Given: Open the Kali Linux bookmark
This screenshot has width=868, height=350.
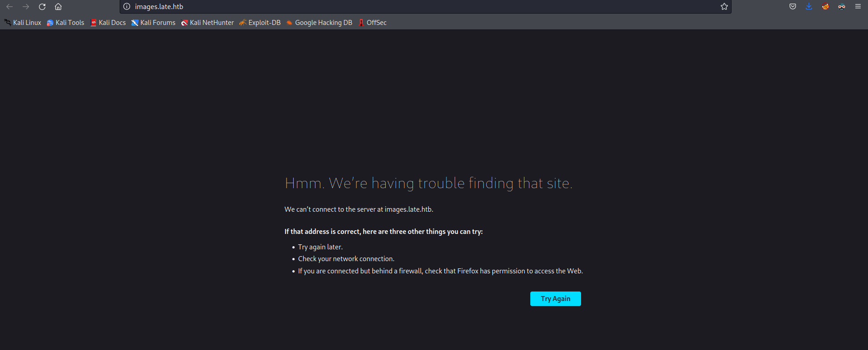Looking at the screenshot, I should tap(23, 23).
